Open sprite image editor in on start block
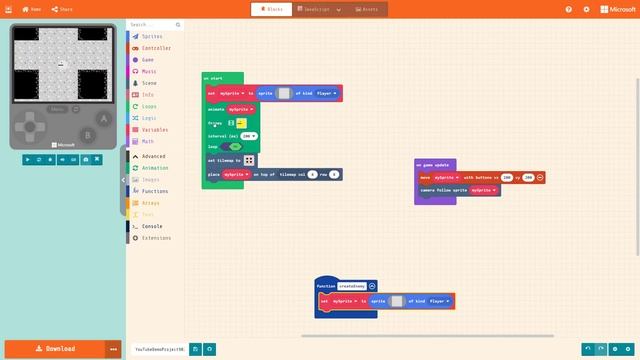 point(284,93)
